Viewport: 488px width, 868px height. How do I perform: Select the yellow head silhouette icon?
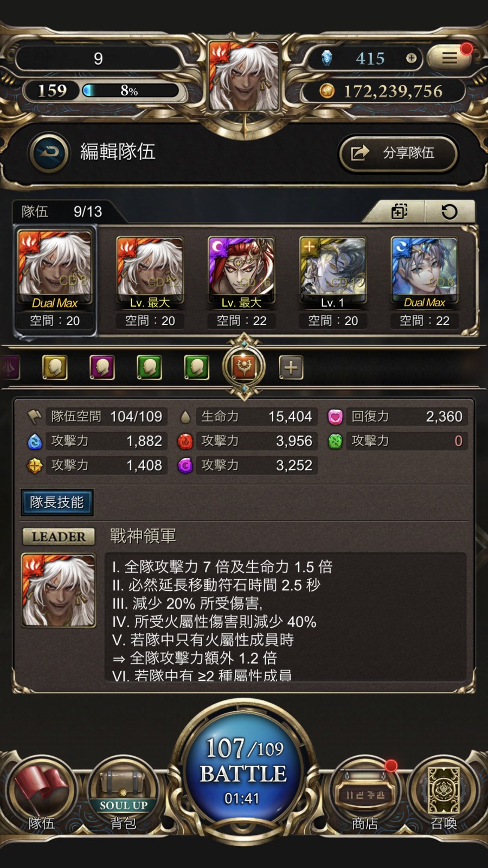[x=55, y=367]
